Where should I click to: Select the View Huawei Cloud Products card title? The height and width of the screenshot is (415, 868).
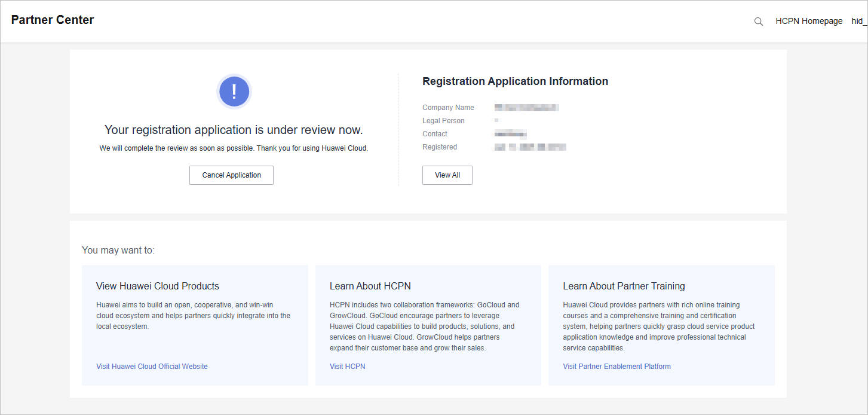point(158,286)
